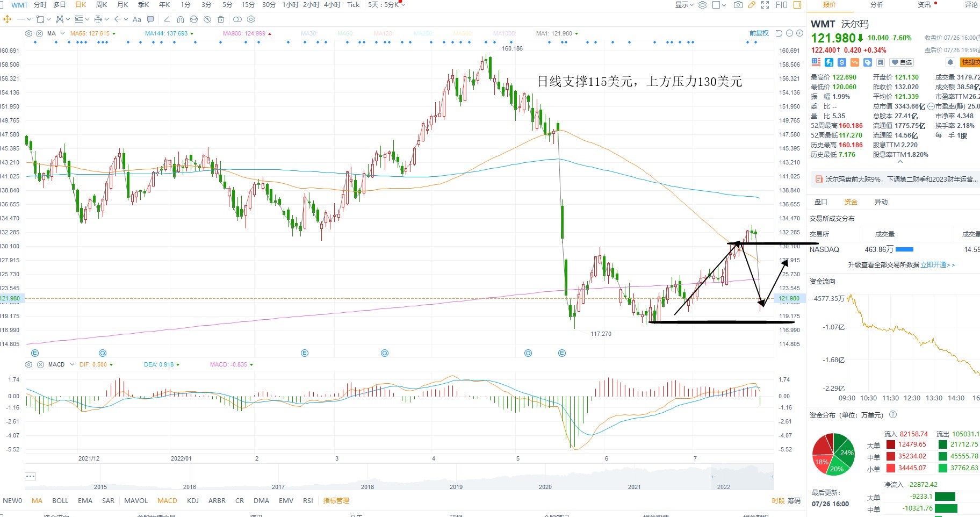Open the F10 company info
Screen dimensions: 980x517
coord(782,5)
